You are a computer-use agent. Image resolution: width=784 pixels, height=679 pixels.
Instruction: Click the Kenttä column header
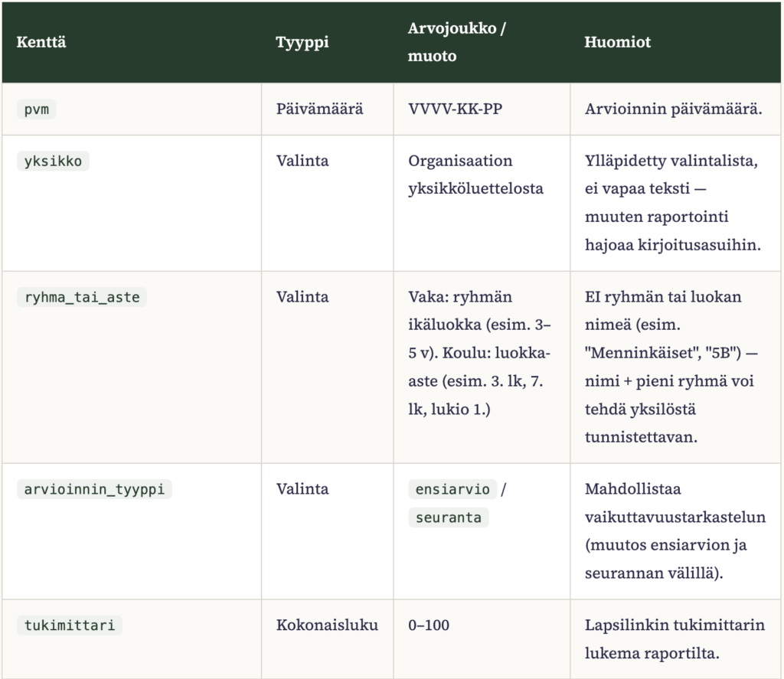41,42
